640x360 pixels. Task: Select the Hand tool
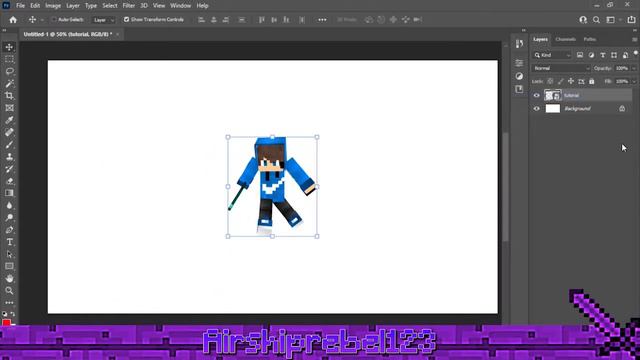(9, 278)
